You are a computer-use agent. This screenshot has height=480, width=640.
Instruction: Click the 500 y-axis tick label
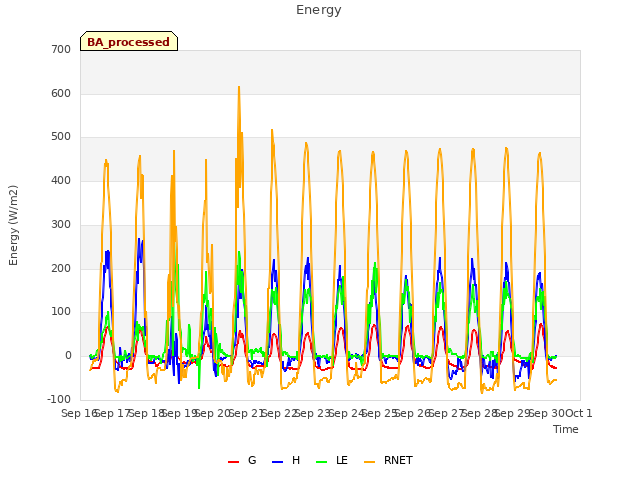61,137
